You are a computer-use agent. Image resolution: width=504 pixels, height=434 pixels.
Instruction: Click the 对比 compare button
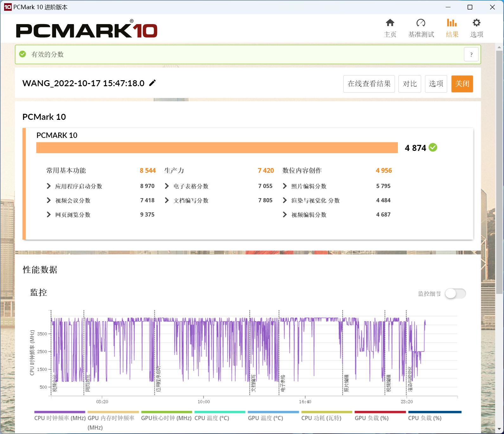(x=410, y=84)
